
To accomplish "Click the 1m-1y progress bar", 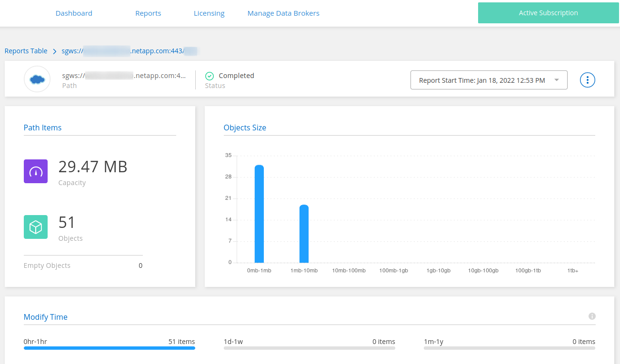I will click(x=510, y=348).
